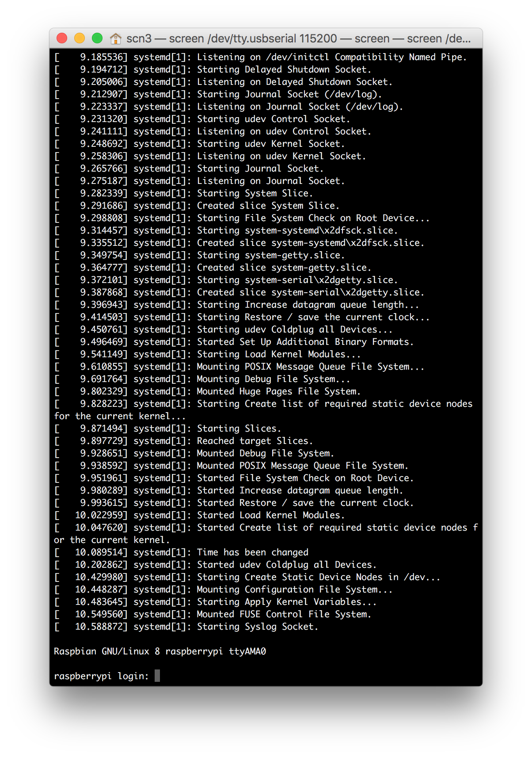Click the Starting Load Kernel Modules line
Viewport: 532px width, 757px height.
207,354
